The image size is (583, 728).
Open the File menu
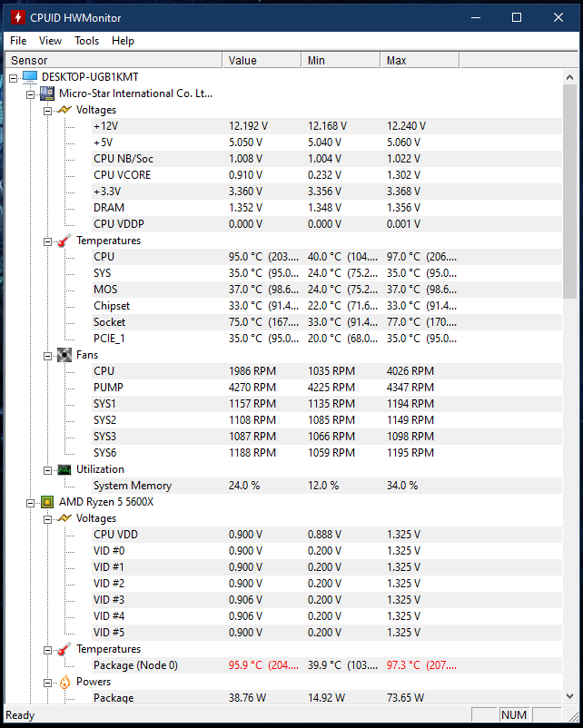[x=18, y=41]
